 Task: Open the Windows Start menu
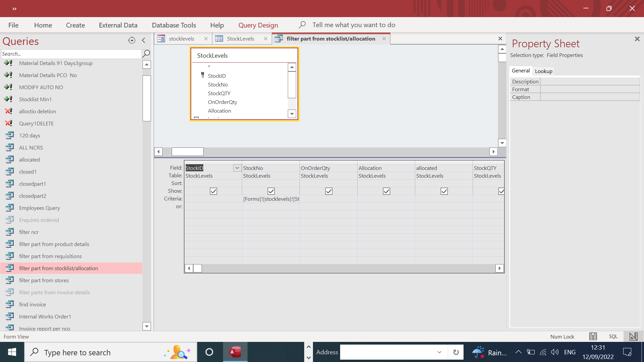(12, 352)
